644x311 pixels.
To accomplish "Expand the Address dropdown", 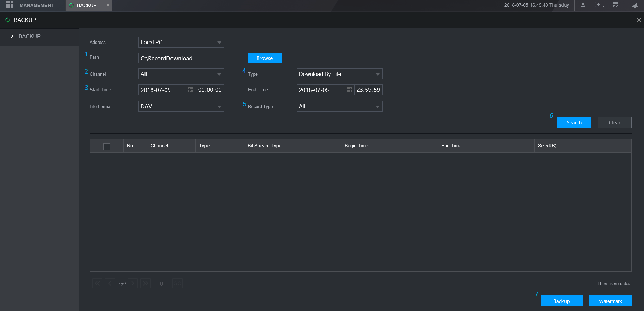I will tap(181, 42).
